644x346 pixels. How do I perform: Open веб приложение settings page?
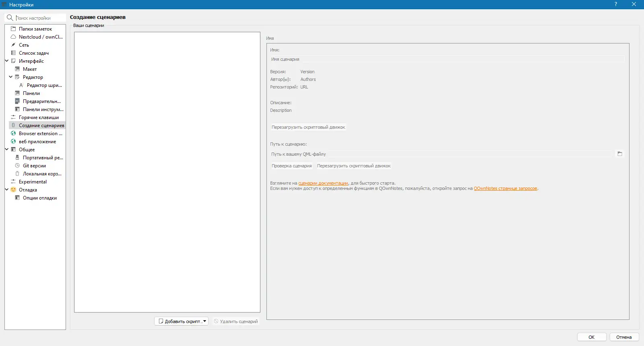coord(37,142)
